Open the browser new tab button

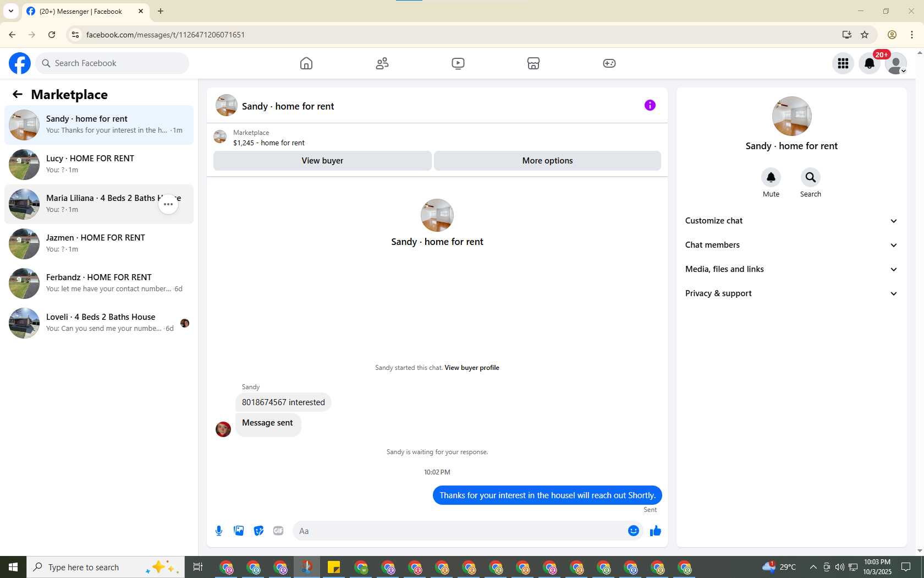click(x=161, y=11)
